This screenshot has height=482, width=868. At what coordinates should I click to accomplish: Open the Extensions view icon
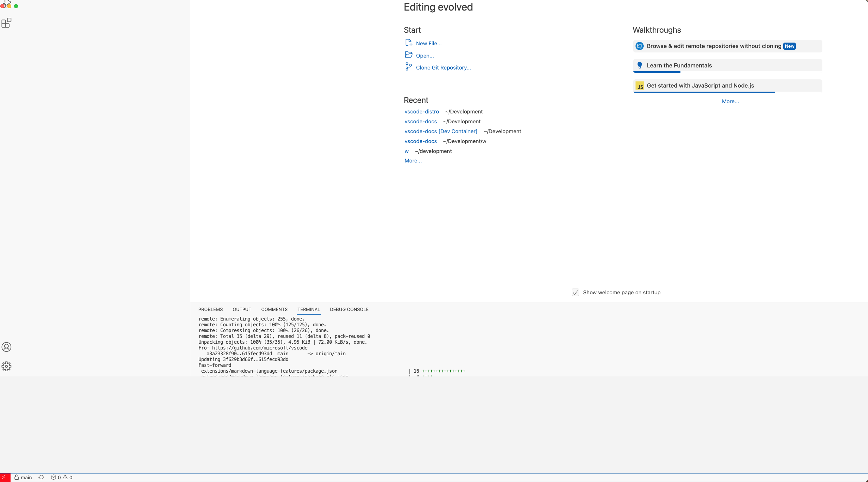coord(6,23)
